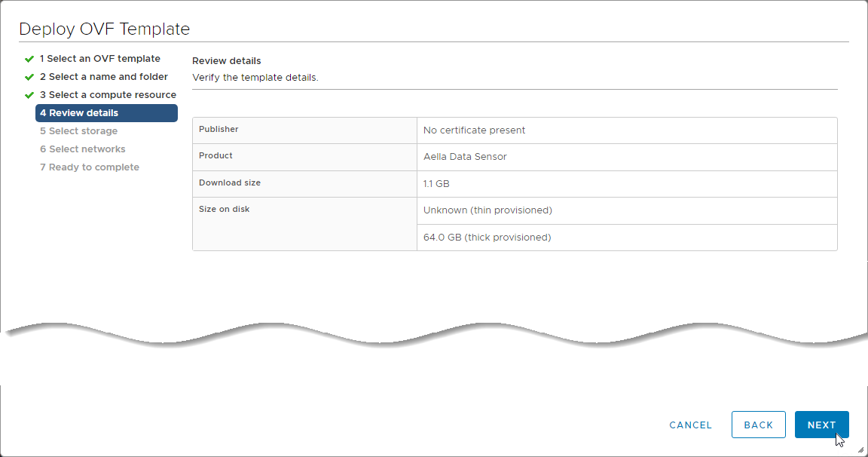Click the resize grip in the dialog corner
Screen dimensions: 868x457
860,449
